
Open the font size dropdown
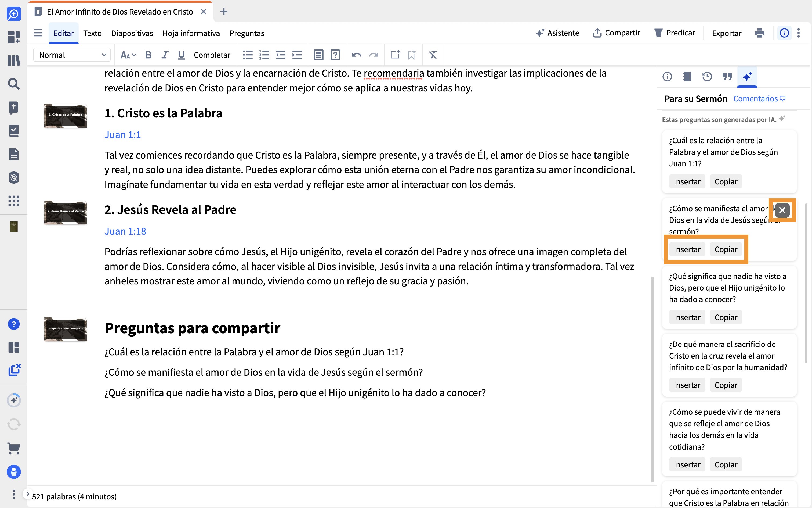[128, 55]
